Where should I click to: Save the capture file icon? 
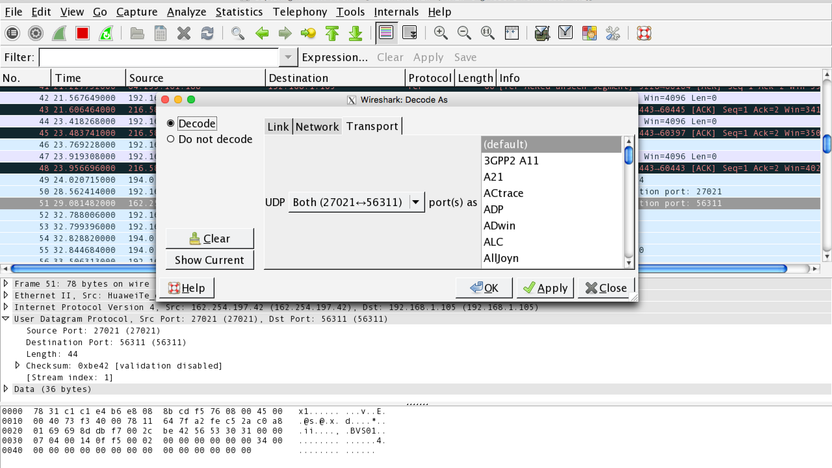pos(160,33)
